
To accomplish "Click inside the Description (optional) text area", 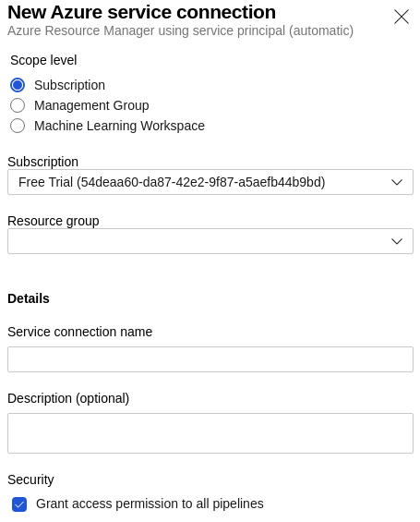I will coord(210,433).
